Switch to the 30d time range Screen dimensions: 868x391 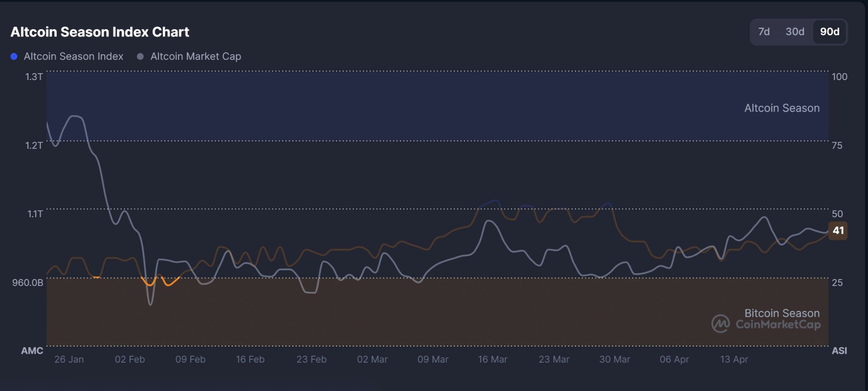coord(795,32)
